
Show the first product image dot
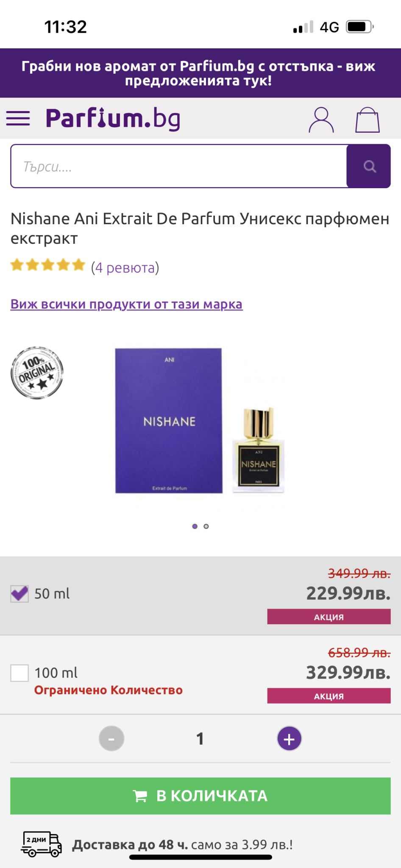195,526
